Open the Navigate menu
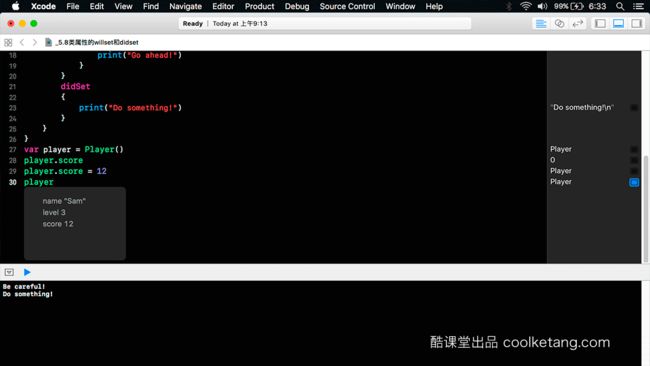Screen dimensions: 650x366 [185, 6]
